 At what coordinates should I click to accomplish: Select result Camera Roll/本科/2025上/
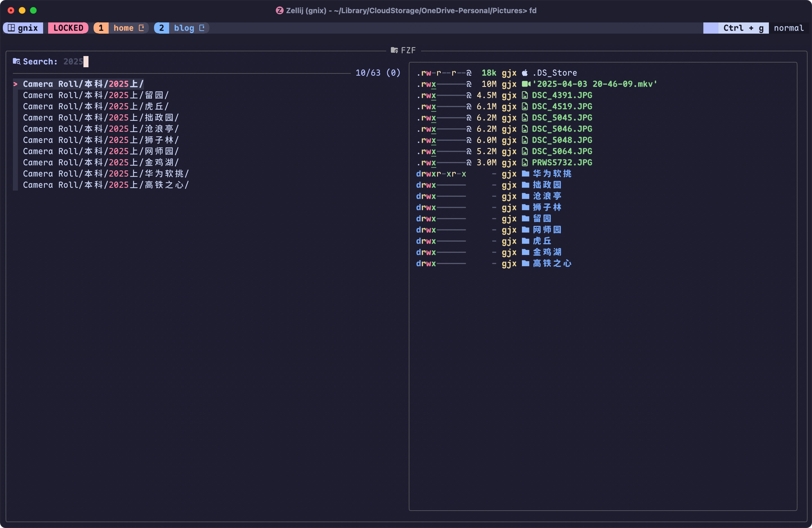tap(83, 84)
